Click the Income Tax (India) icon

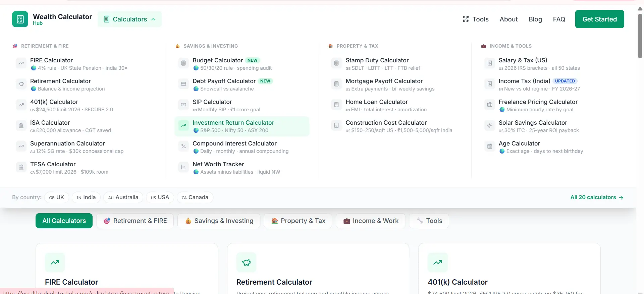[490, 84]
